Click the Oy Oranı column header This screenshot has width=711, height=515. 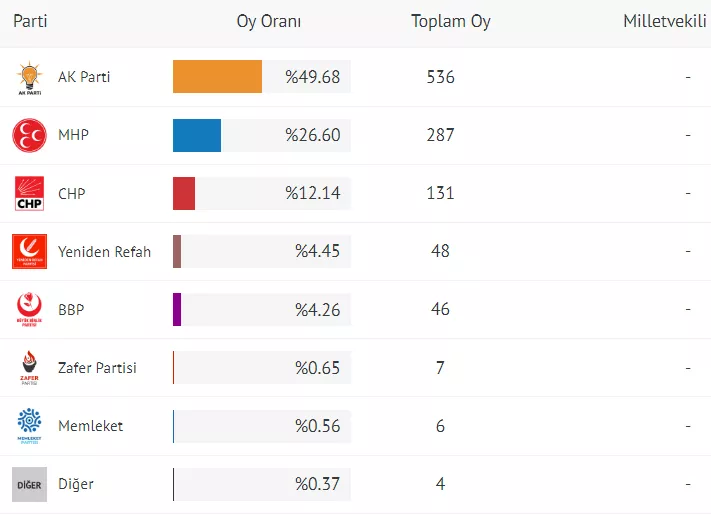pos(269,21)
